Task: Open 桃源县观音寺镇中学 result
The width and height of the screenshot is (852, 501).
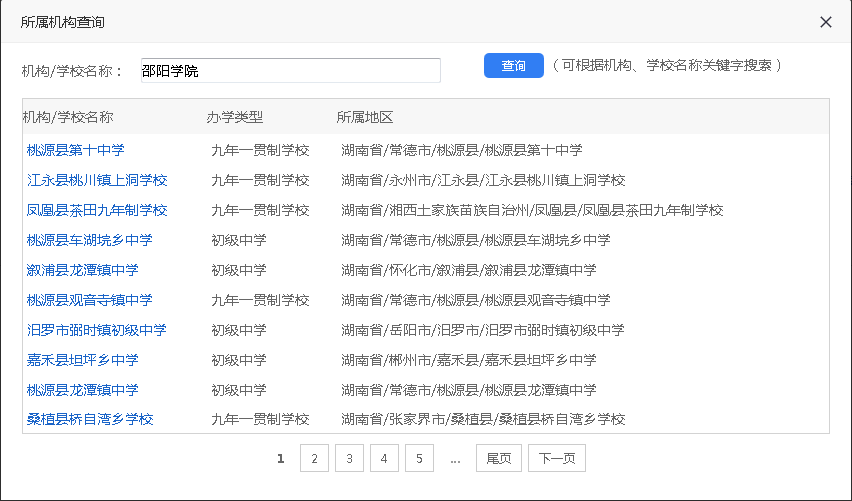Action: (x=89, y=300)
